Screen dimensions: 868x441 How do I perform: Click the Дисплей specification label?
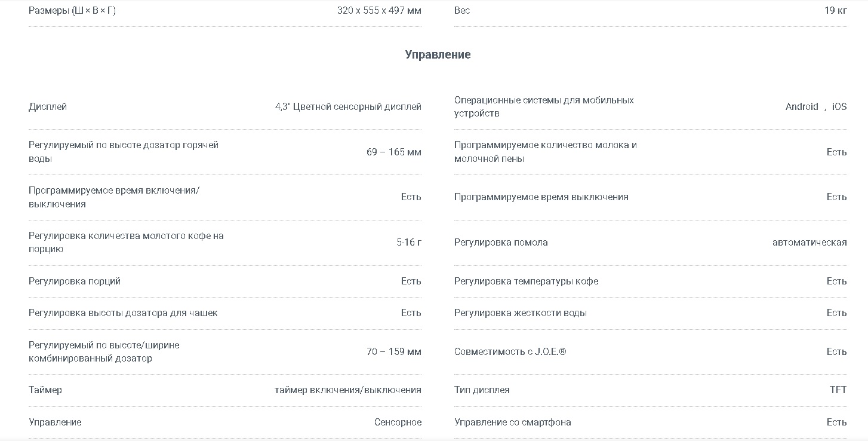click(x=48, y=106)
